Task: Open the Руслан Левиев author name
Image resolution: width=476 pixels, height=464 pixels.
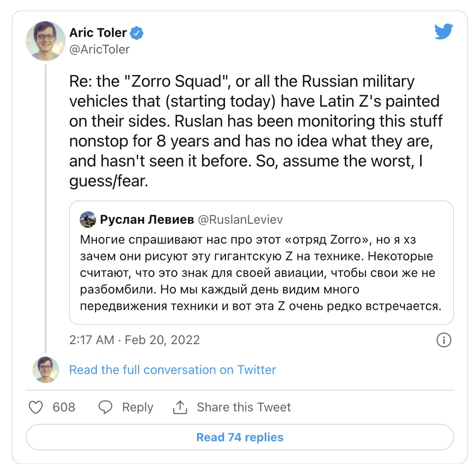Action: (146, 220)
